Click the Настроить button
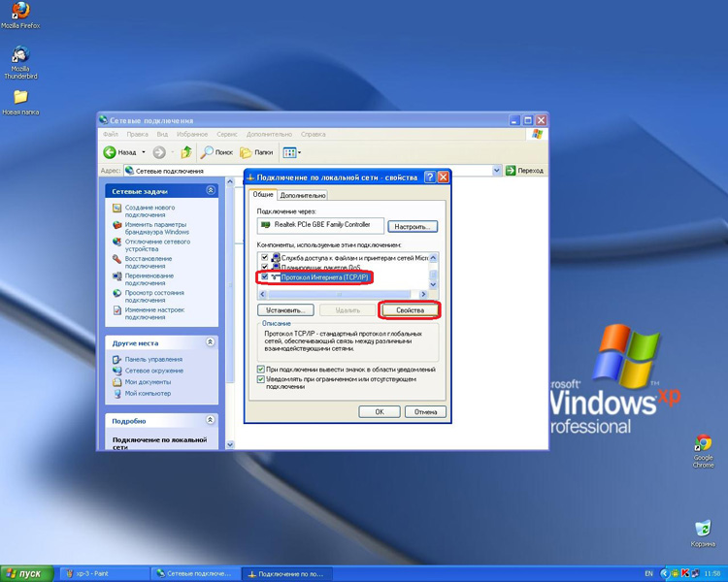This screenshot has width=728, height=582. 413,226
